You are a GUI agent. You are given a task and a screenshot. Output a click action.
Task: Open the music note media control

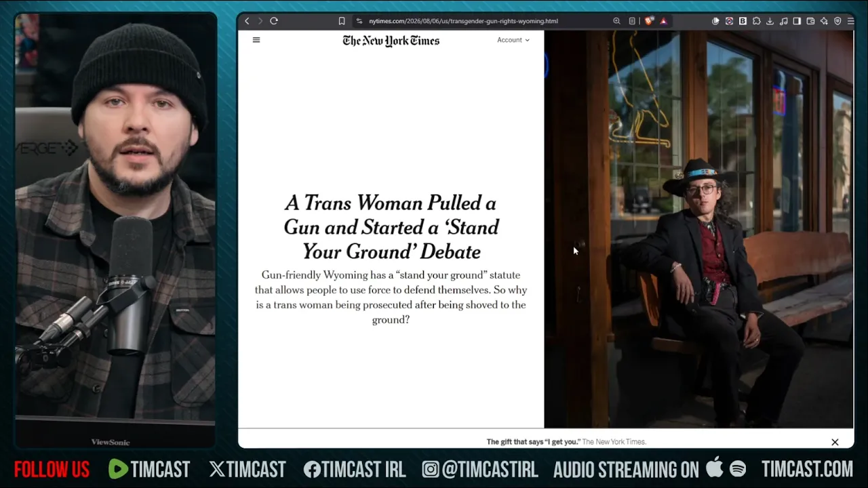(783, 21)
